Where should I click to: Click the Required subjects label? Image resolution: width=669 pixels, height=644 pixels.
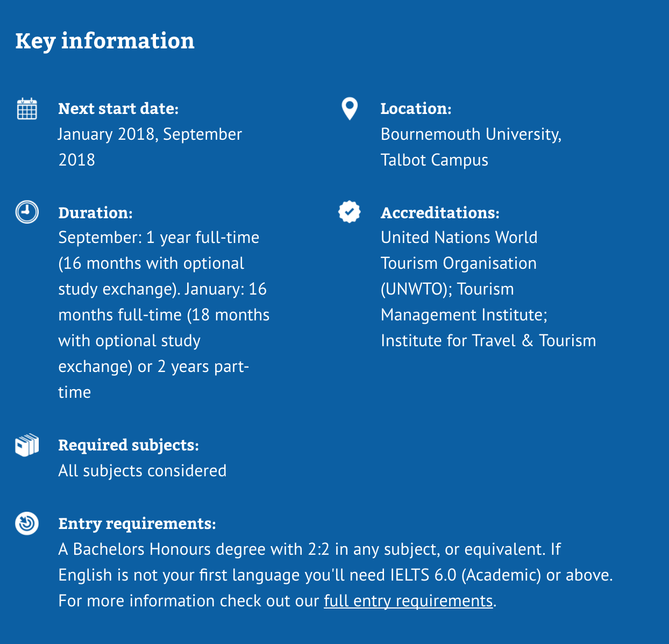pos(129,445)
